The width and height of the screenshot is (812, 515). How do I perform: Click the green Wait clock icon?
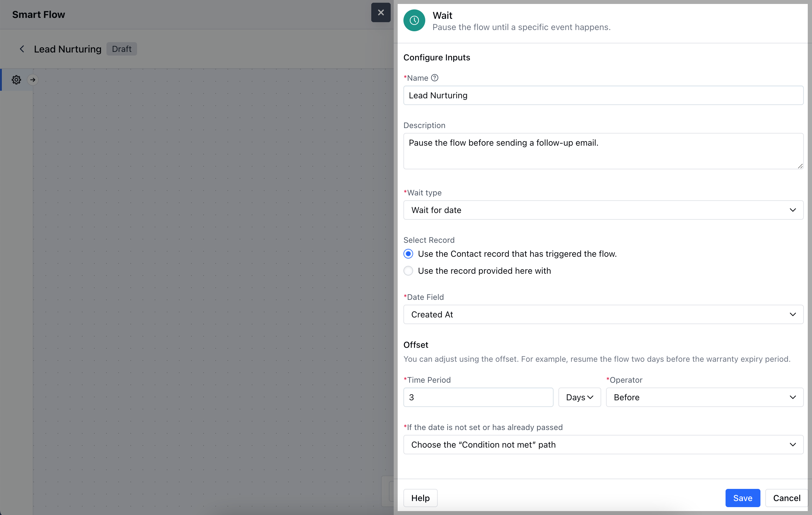point(414,21)
